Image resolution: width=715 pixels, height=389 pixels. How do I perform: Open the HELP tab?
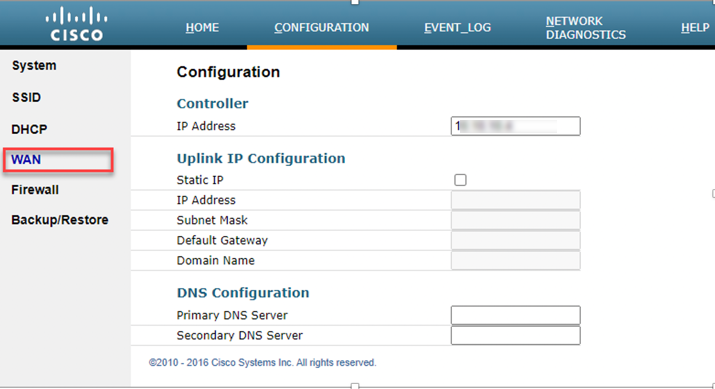pos(695,27)
